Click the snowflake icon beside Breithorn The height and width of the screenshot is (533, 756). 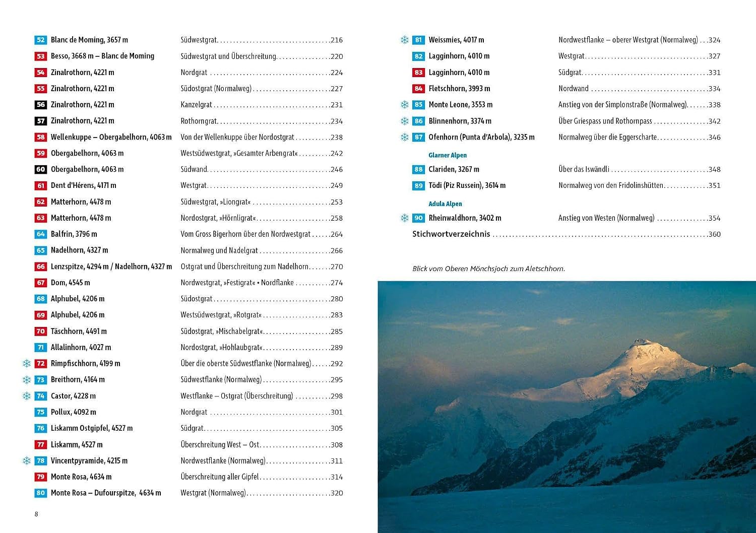pos(27,379)
